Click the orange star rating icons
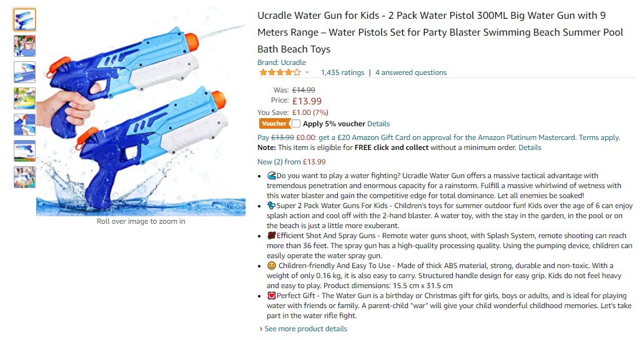This screenshot has width=644, height=340. pyautogui.click(x=279, y=72)
